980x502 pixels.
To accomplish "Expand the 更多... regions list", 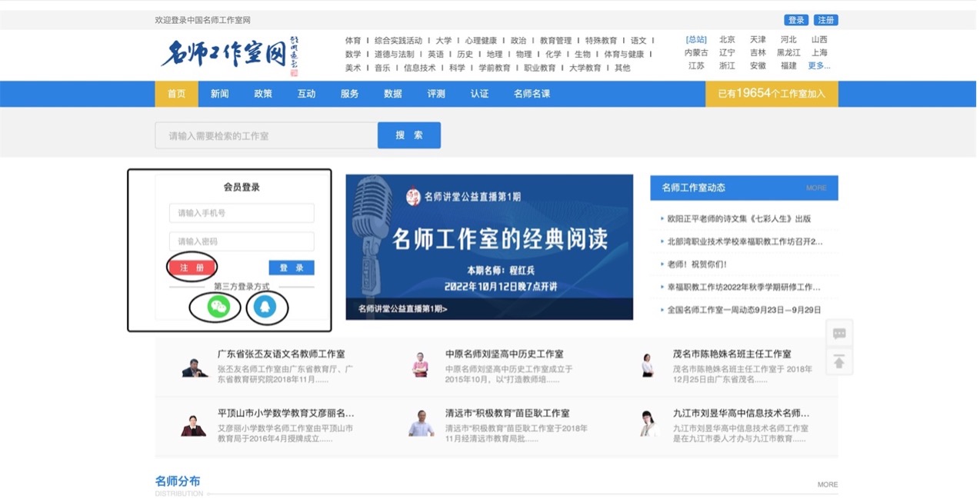I will [x=818, y=66].
